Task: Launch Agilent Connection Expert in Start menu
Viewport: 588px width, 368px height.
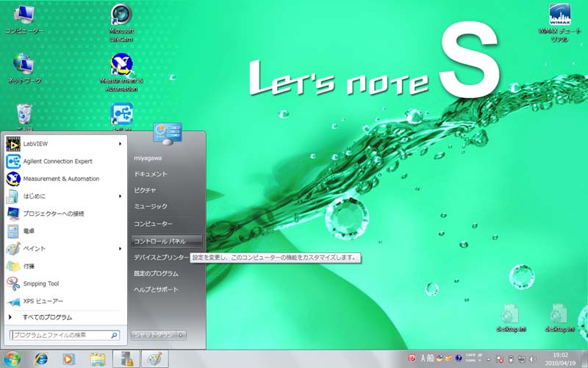Action: pos(65,161)
